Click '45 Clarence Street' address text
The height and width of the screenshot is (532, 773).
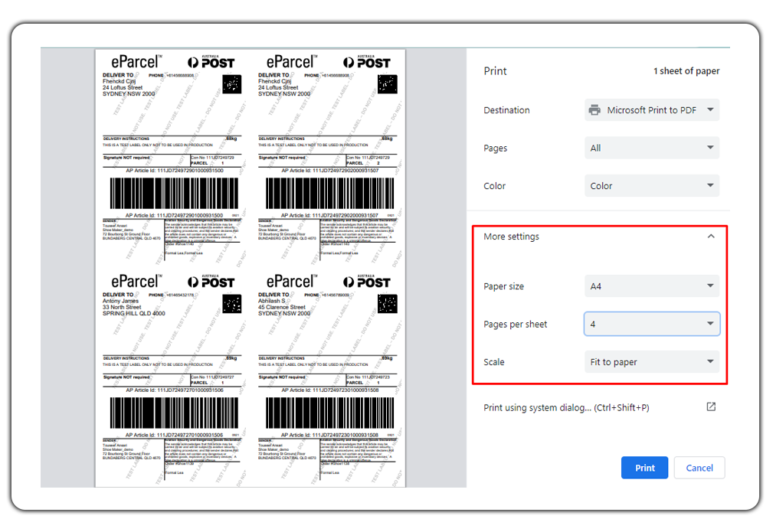coord(281,307)
